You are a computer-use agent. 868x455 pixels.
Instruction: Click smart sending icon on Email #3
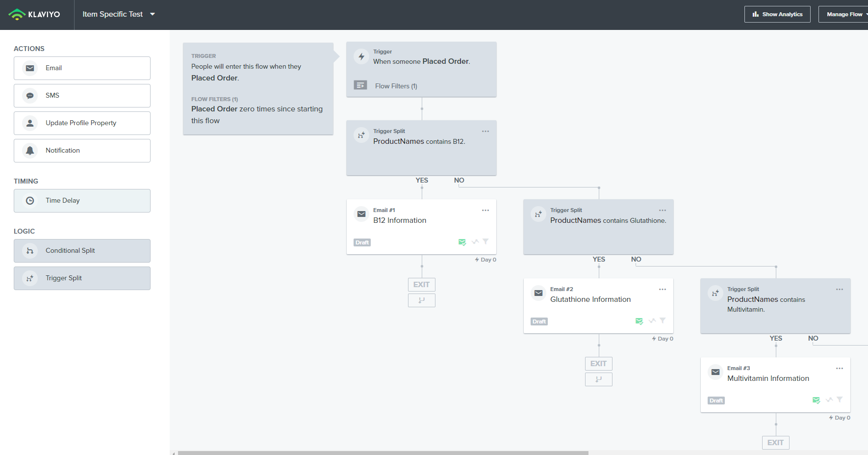[x=816, y=400]
